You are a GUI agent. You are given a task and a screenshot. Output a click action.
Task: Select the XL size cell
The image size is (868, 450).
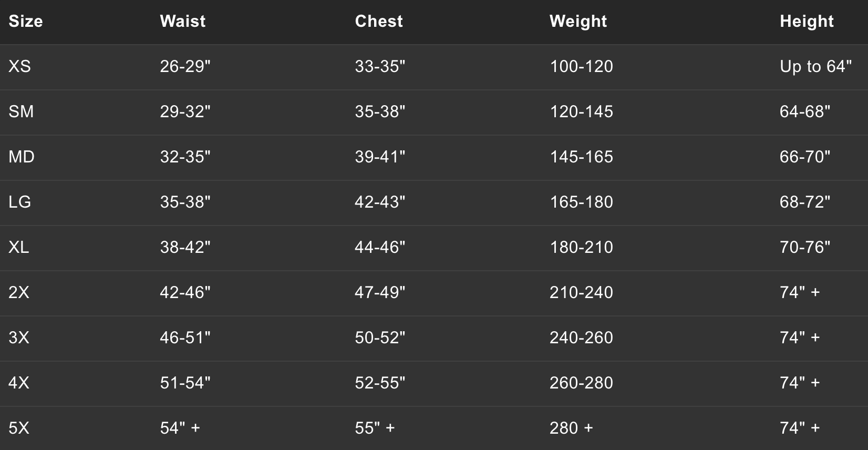point(19,248)
